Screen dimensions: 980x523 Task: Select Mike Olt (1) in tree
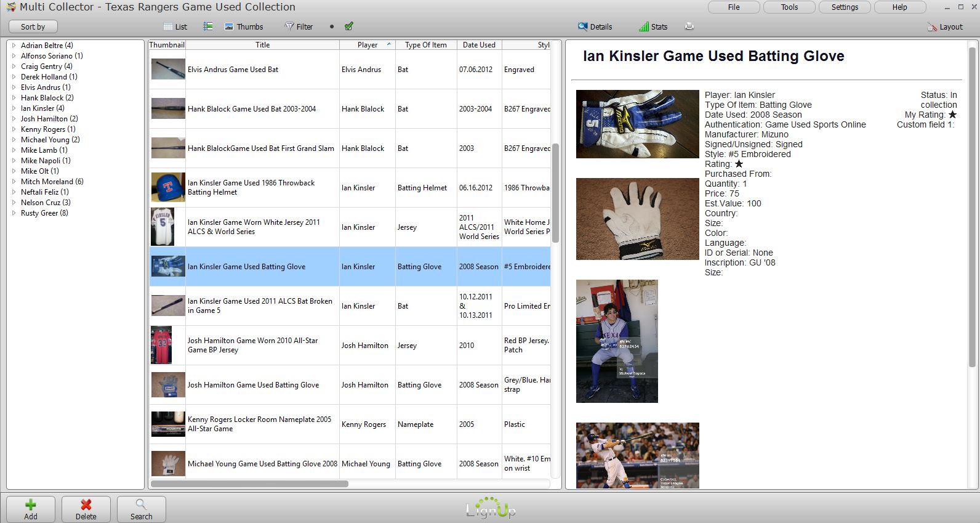[40, 171]
